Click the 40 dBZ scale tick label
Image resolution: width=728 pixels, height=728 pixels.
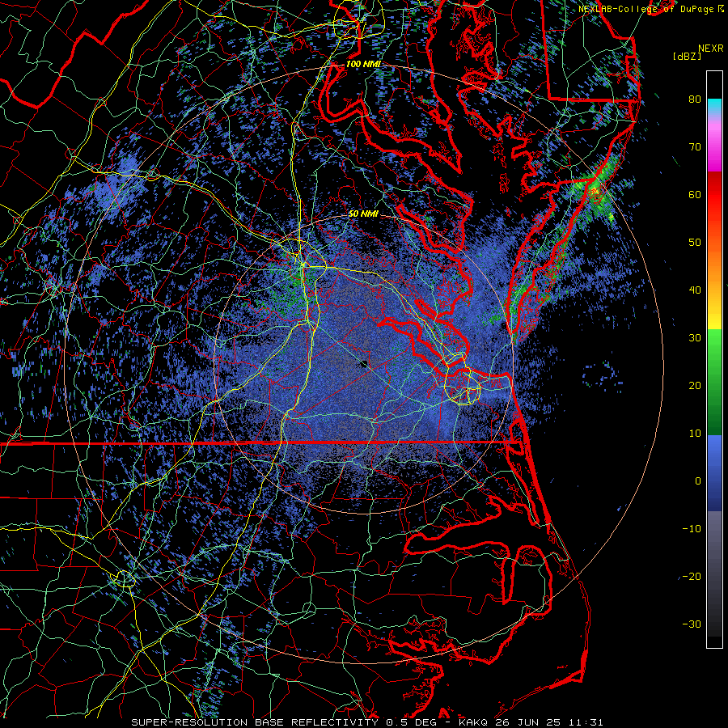pos(695,290)
